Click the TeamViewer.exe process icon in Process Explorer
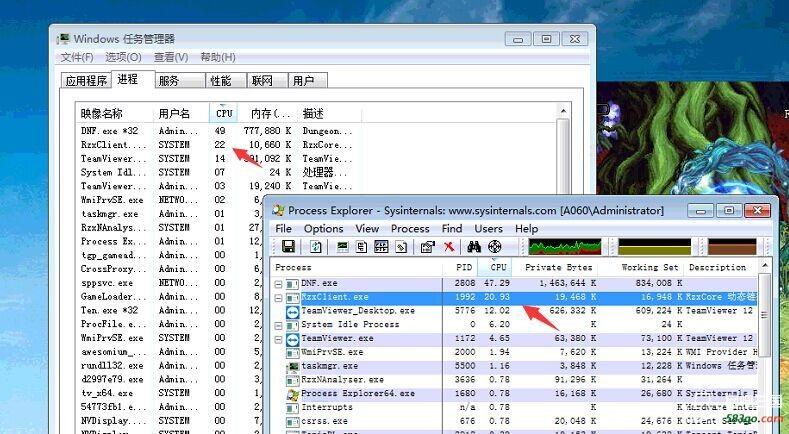 click(292, 339)
